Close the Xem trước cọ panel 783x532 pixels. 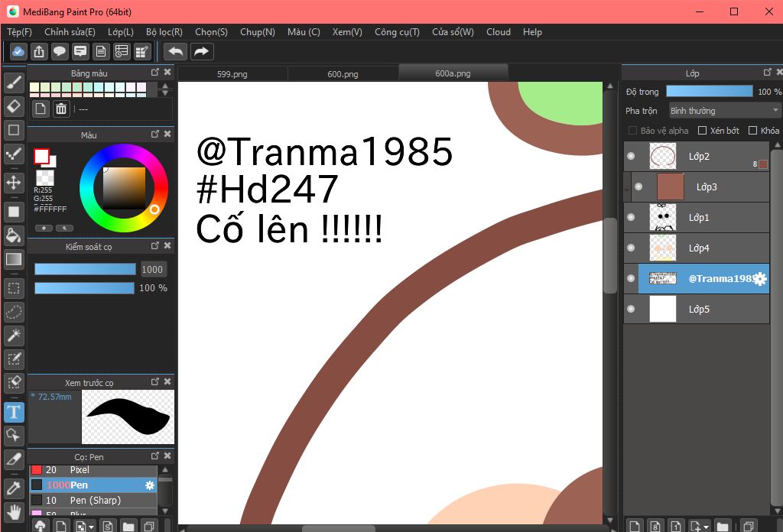pyautogui.click(x=167, y=381)
